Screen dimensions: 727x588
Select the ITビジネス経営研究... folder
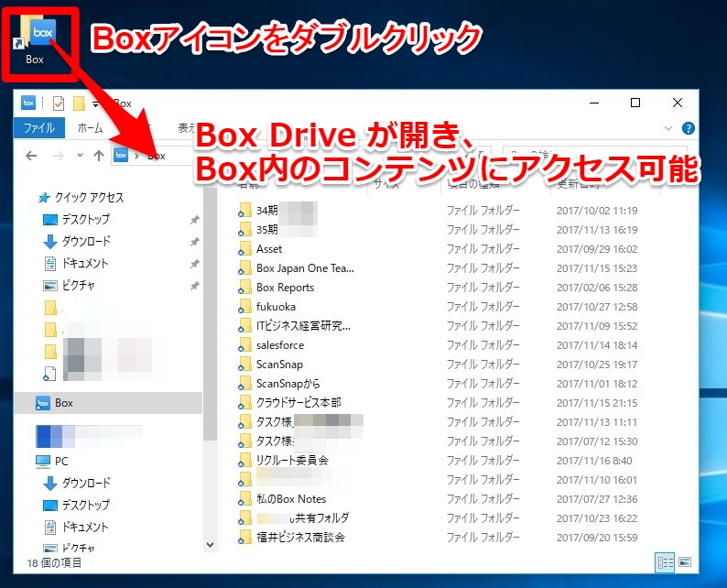[x=295, y=326]
